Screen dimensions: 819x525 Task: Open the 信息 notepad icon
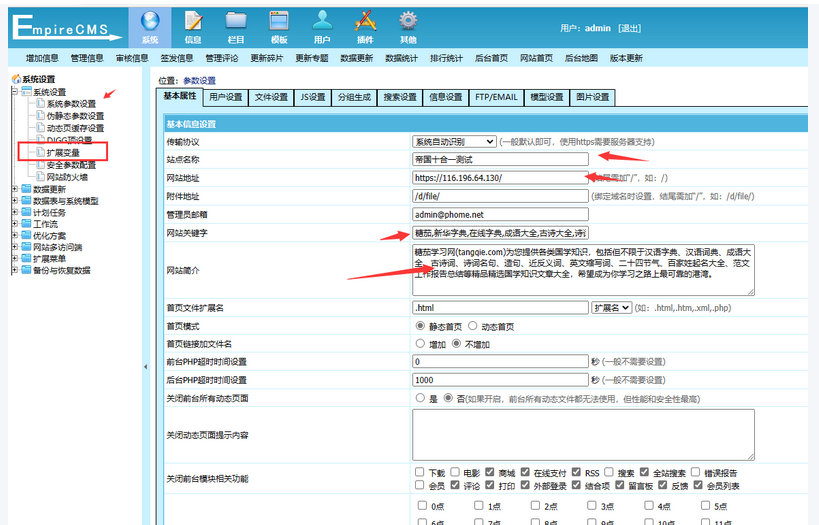[193, 21]
